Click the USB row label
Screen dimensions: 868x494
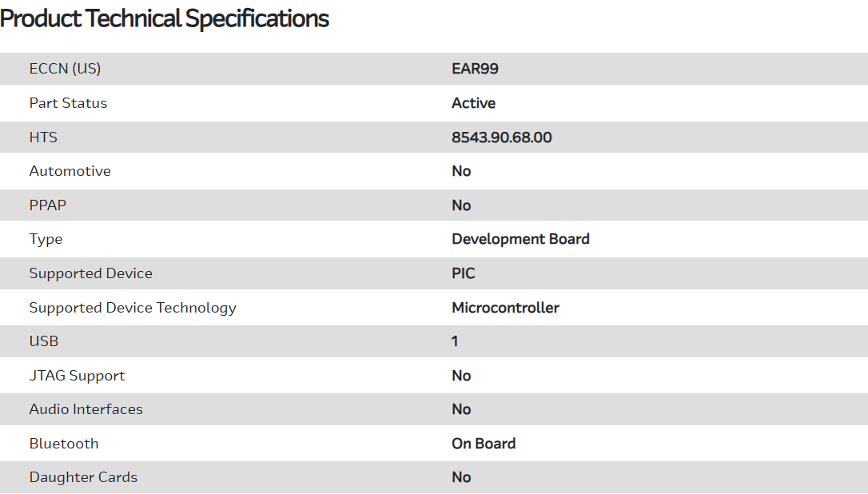click(43, 341)
